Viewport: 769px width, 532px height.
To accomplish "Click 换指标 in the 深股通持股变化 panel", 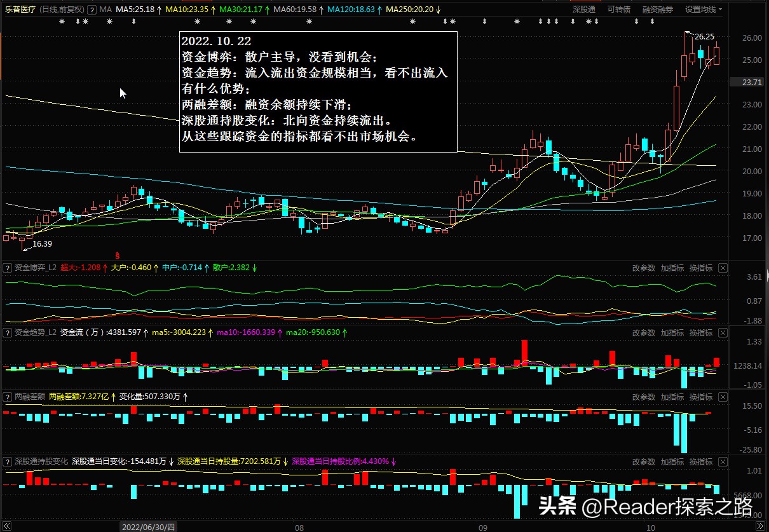I will (x=701, y=461).
